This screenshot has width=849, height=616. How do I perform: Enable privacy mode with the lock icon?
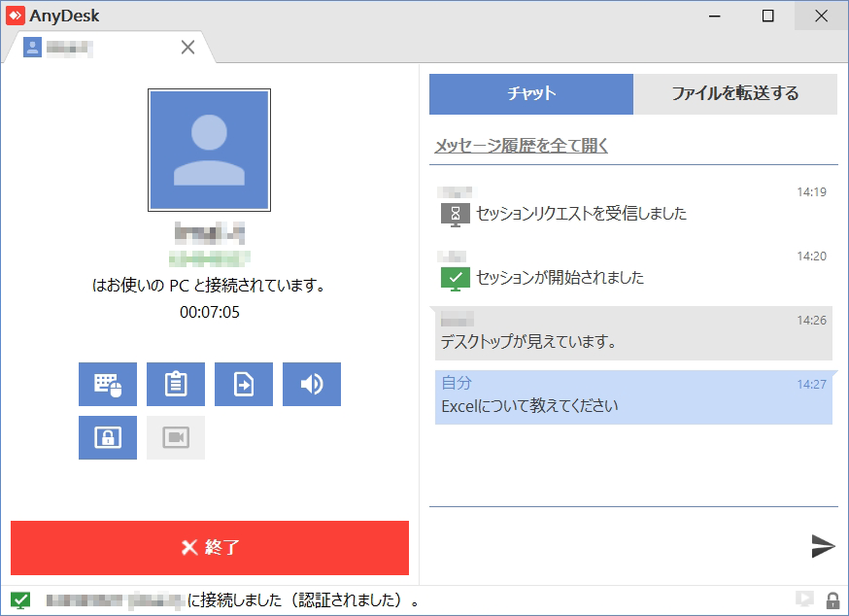(x=107, y=437)
